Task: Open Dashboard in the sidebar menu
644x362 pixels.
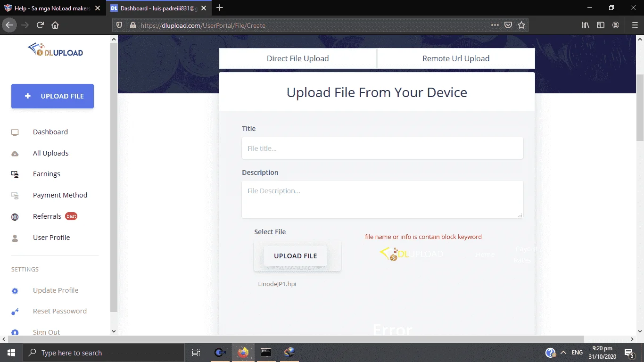Action: pyautogui.click(x=50, y=132)
